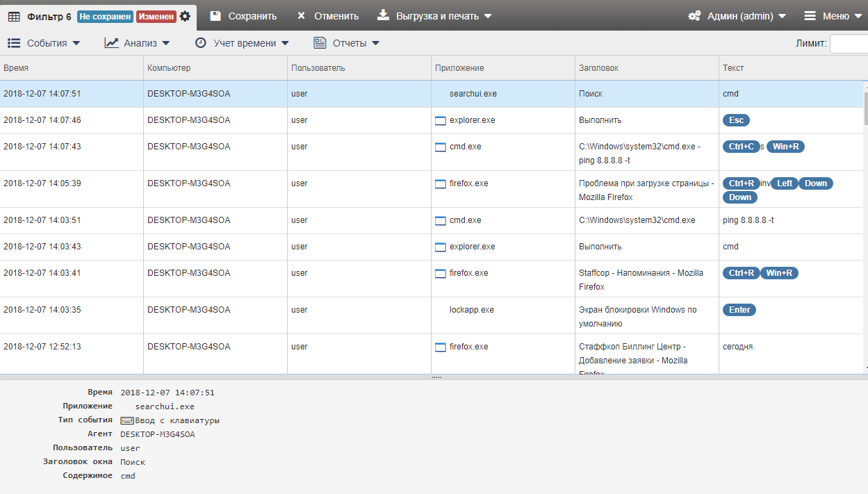Click the download icon for Выгрузка и печать
Image resolution: width=868 pixels, height=494 pixels.
383,15
